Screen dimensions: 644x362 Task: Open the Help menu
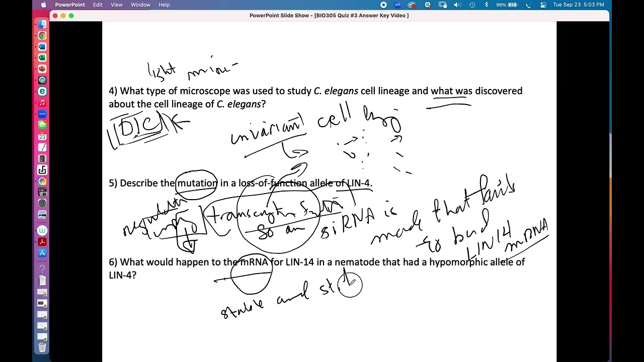[164, 5]
